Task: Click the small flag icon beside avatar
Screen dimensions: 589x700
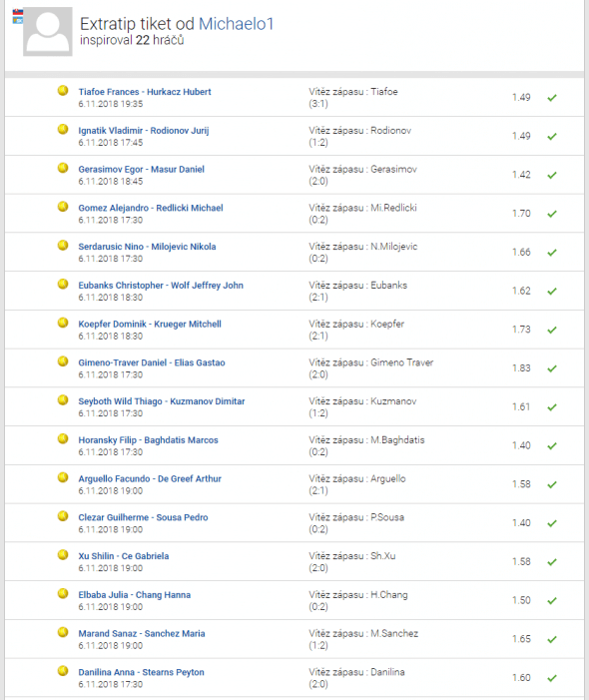Action: point(18,16)
